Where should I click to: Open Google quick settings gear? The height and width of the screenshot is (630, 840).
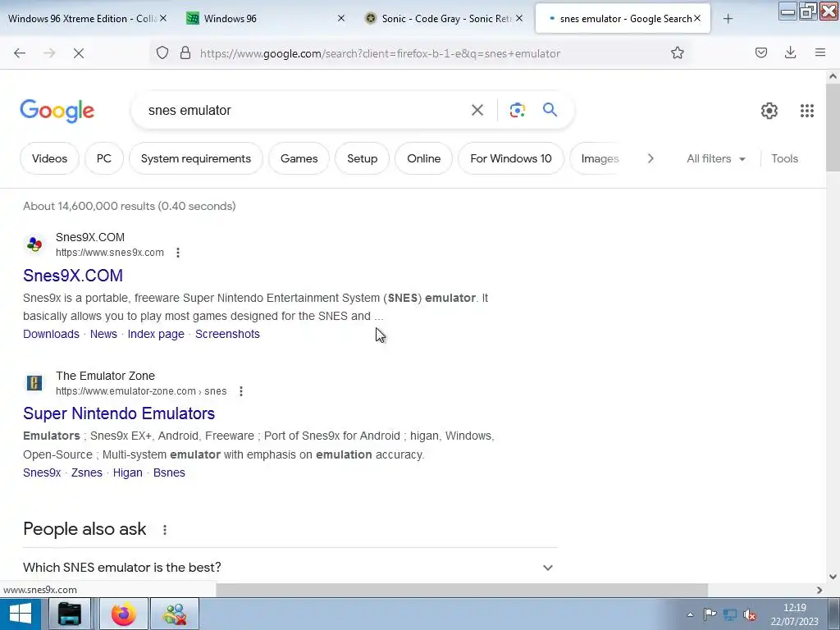click(769, 111)
